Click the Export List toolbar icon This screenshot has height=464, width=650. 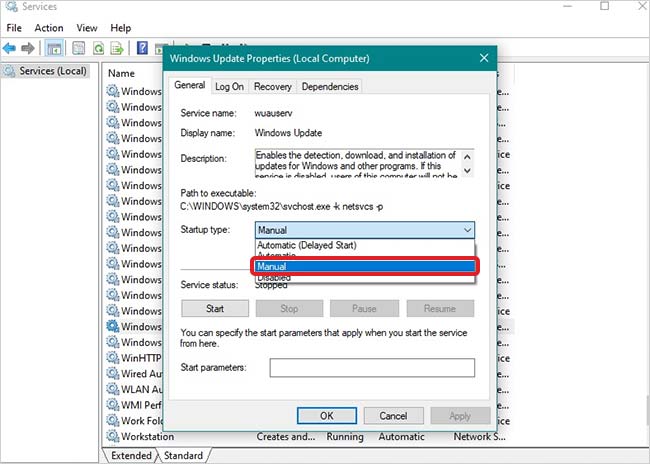point(117,49)
